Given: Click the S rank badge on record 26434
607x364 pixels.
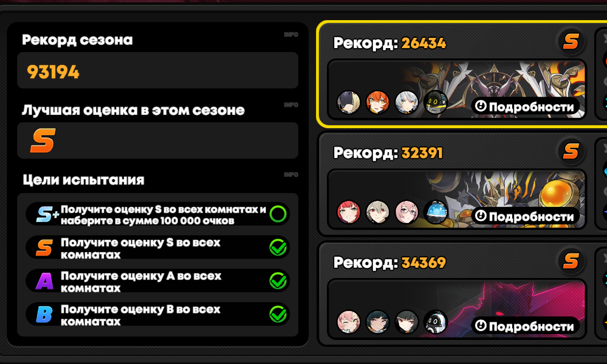Looking at the screenshot, I should [571, 42].
